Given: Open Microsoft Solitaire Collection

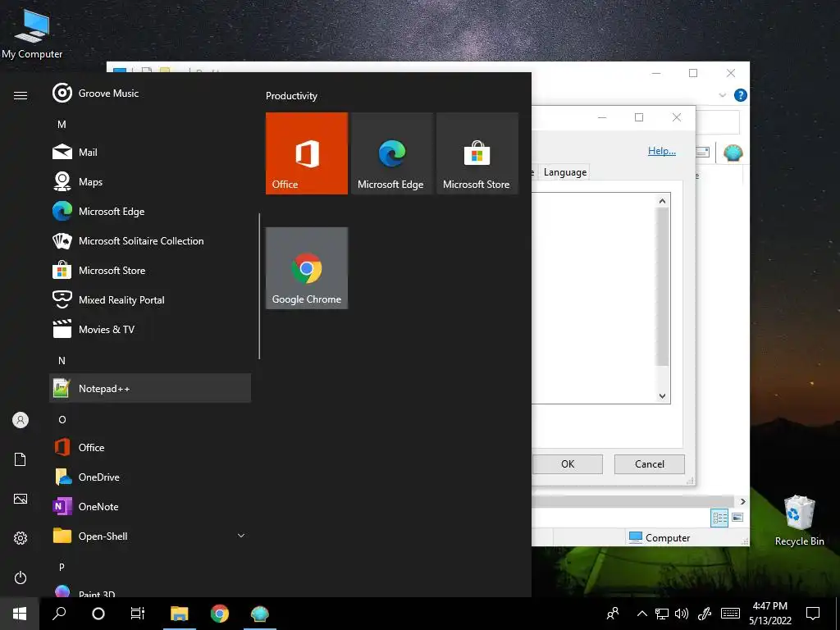Looking at the screenshot, I should 150,240.
